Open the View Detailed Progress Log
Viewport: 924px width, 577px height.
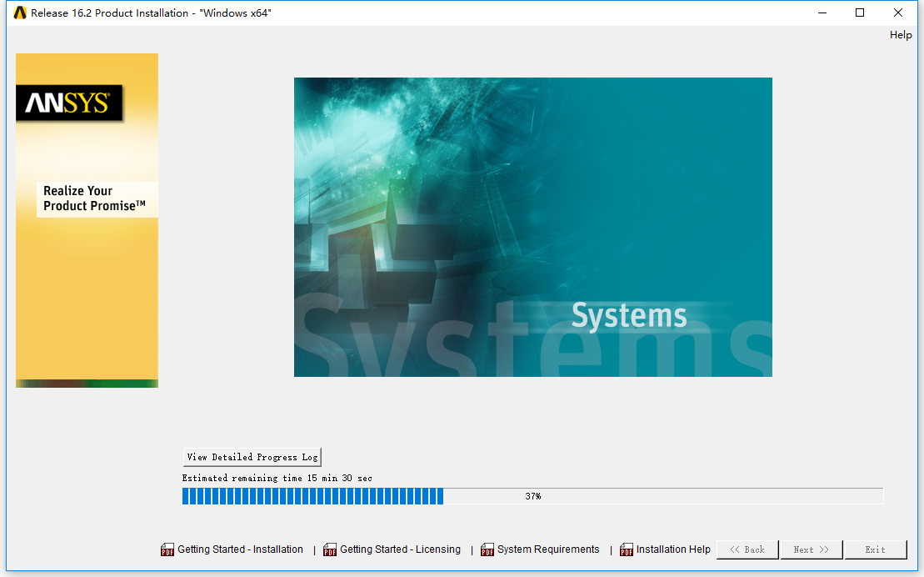252,457
